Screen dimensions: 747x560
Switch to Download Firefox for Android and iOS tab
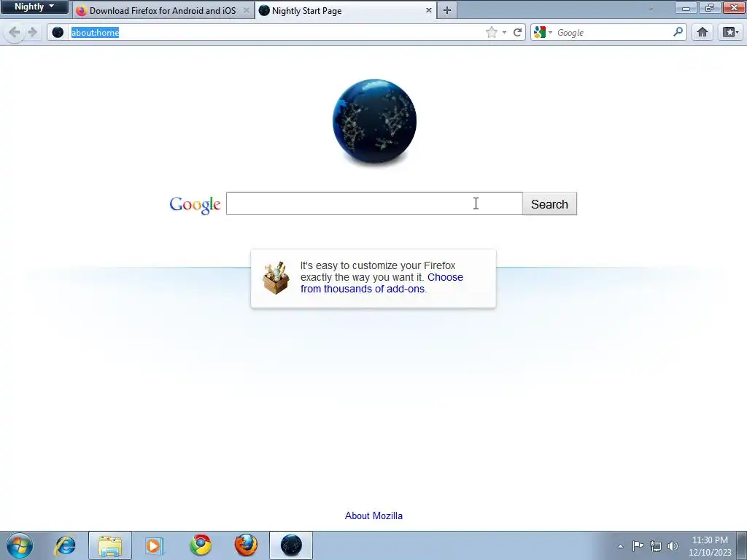(x=164, y=10)
